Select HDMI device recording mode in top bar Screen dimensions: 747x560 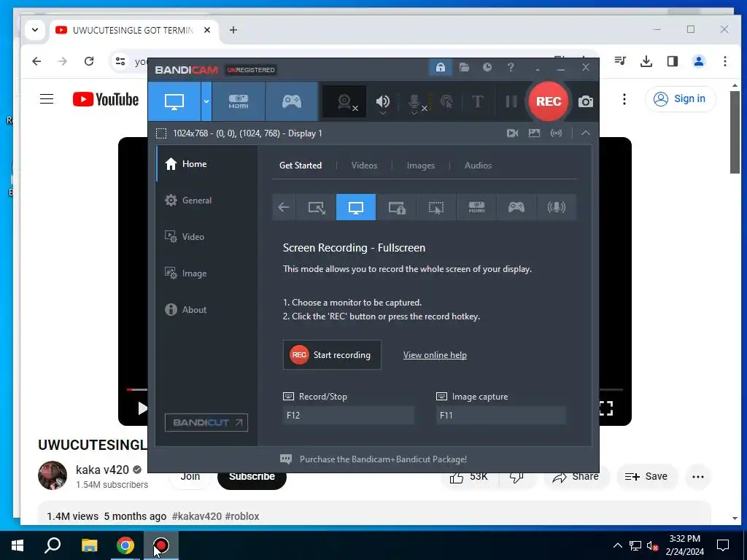point(239,101)
